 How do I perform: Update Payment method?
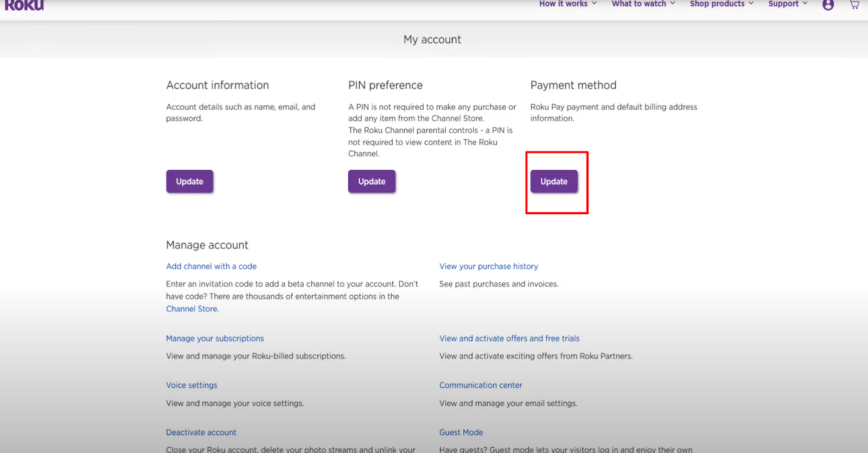[x=554, y=181]
